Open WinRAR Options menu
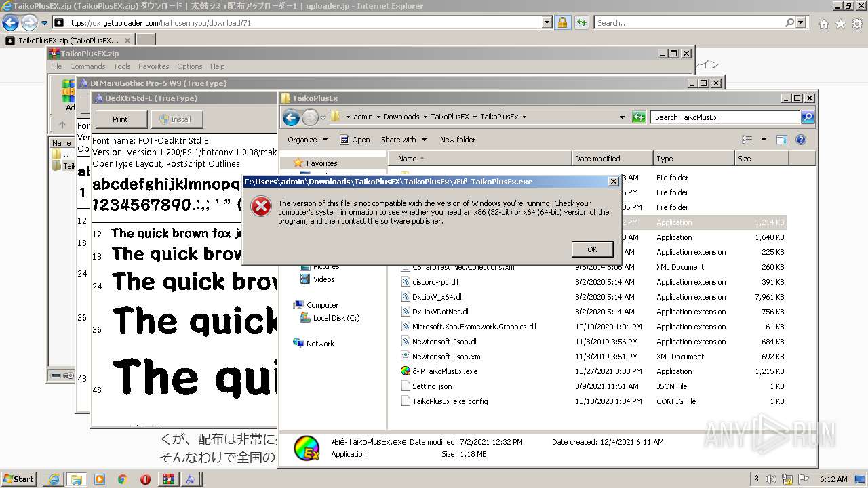Screen dimensions: 868x488 point(190,66)
